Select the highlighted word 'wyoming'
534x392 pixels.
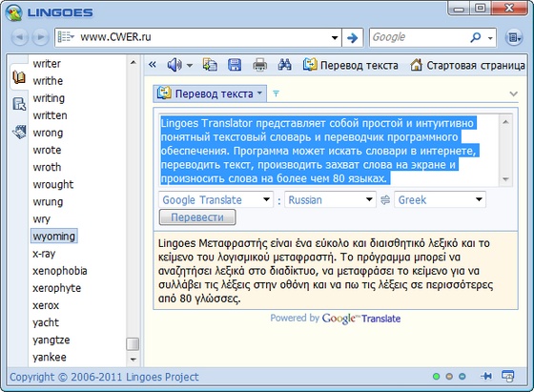[x=54, y=237]
